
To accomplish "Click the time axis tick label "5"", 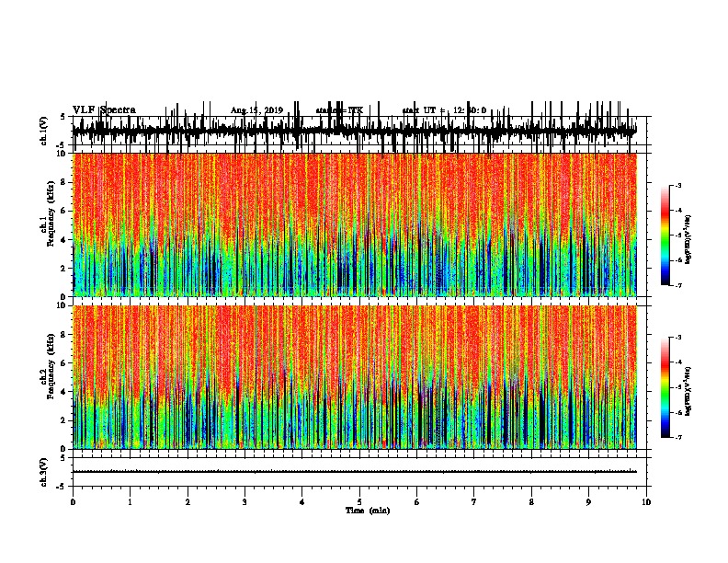I will tap(359, 502).
